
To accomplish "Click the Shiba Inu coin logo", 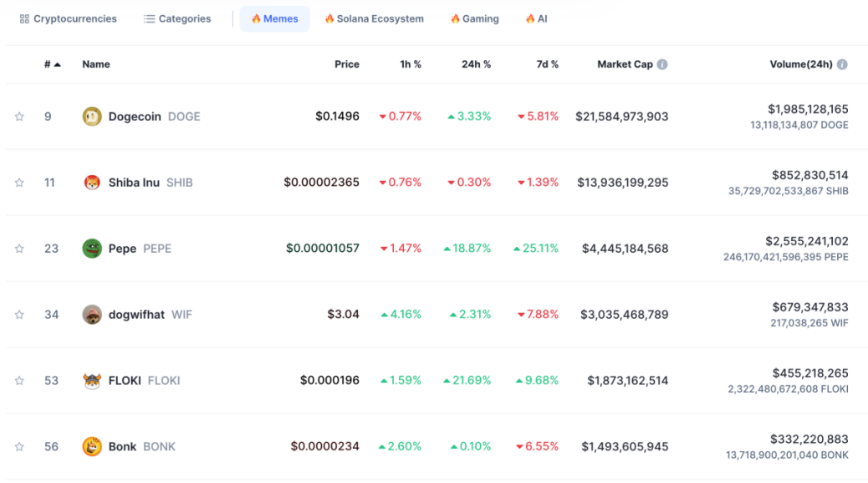I will tap(92, 182).
